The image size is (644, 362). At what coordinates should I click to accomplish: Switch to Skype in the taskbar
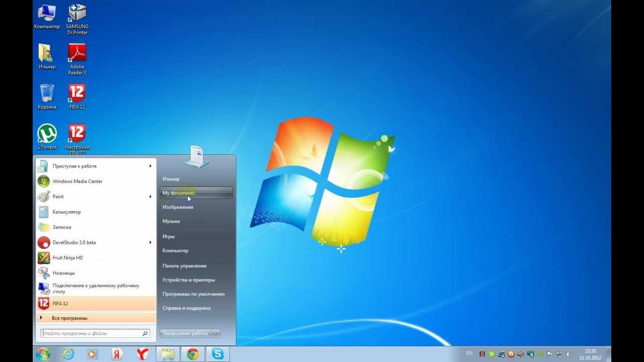coord(218,354)
